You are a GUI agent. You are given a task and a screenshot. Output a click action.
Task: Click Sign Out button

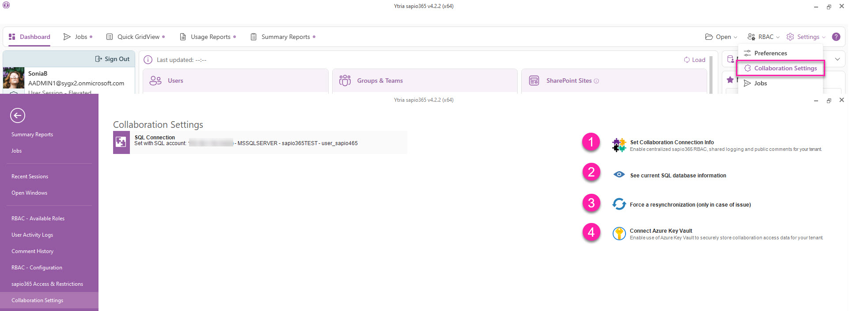coord(112,59)
